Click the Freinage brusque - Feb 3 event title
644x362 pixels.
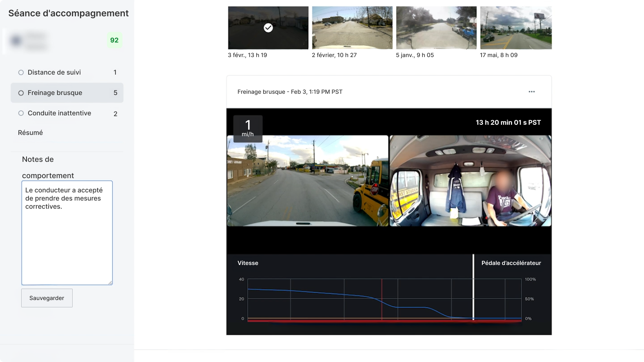tap(290, 92)
